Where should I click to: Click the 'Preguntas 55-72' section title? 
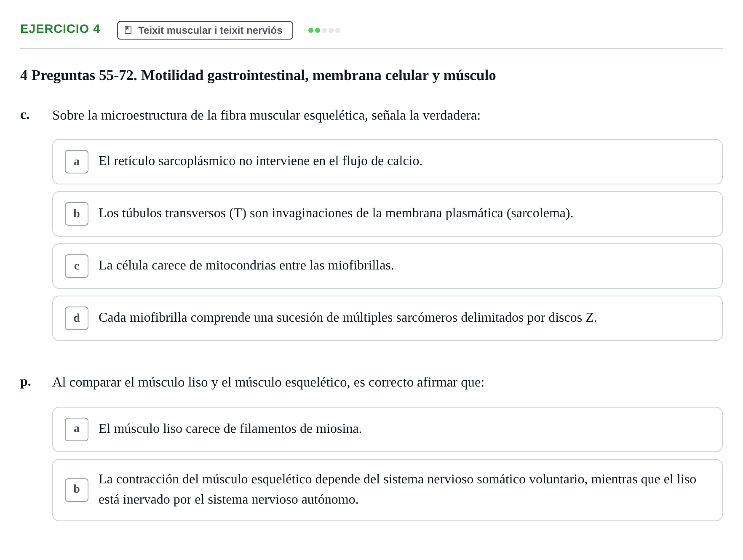(258, 75)
